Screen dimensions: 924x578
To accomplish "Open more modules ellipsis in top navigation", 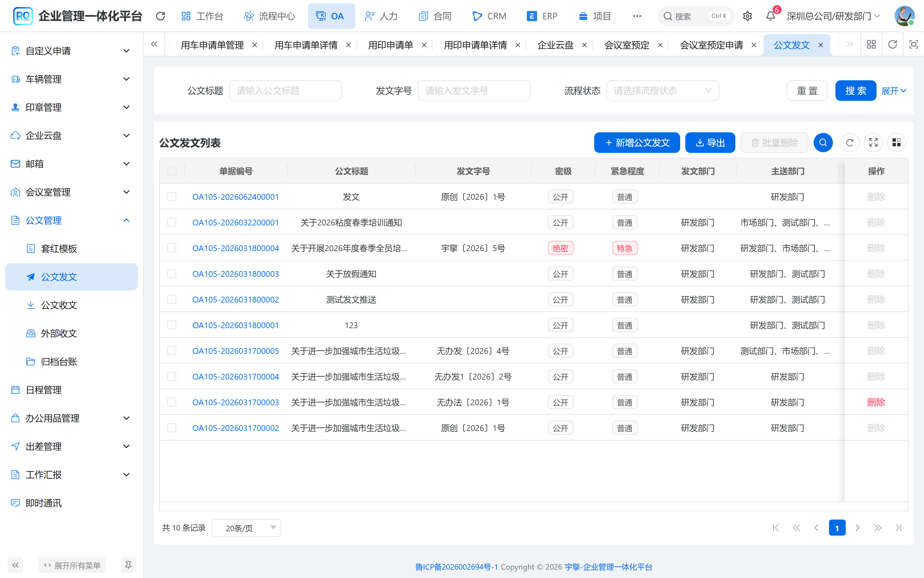I will pos(637,16).
